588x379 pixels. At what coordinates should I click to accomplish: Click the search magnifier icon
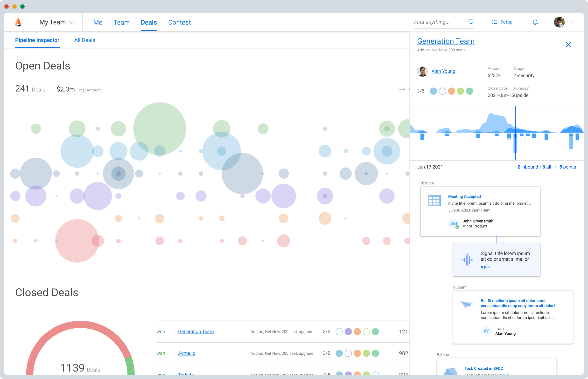click(x=471, y=22)
